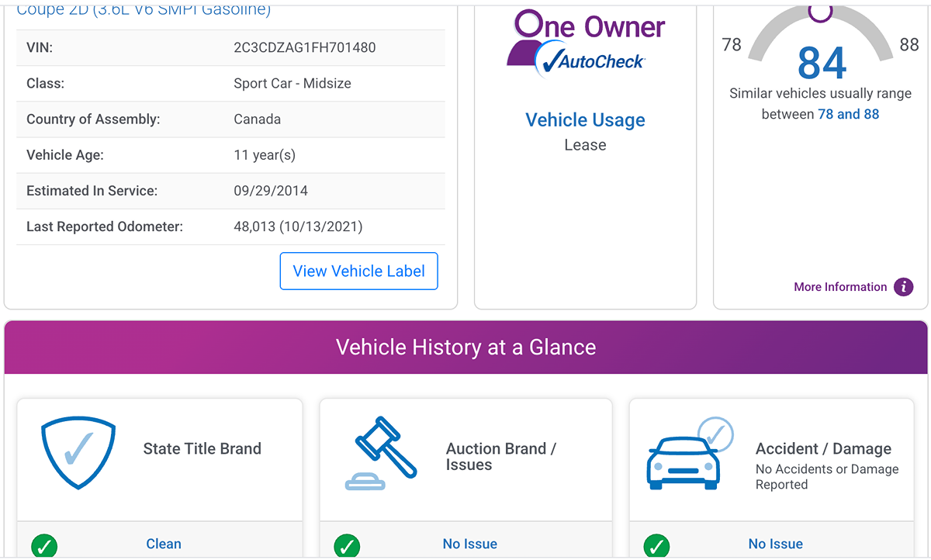Image resolution: width=931 pixels, height=560 pixels.
Task: Open the More Information link
Action: coord(840,287)
